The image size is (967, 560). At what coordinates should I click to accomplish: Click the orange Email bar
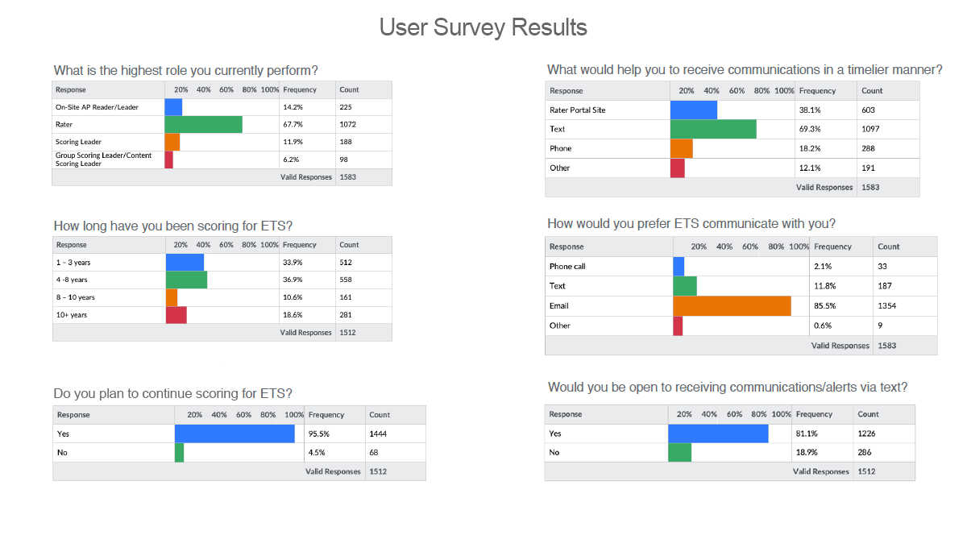732,306
